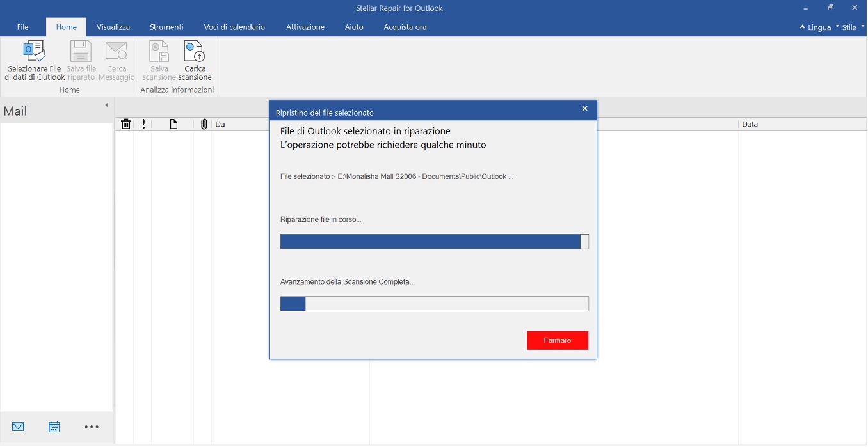Click the Acquista ora tab
This screenshot has width=868, height=447.
point(405,27)
